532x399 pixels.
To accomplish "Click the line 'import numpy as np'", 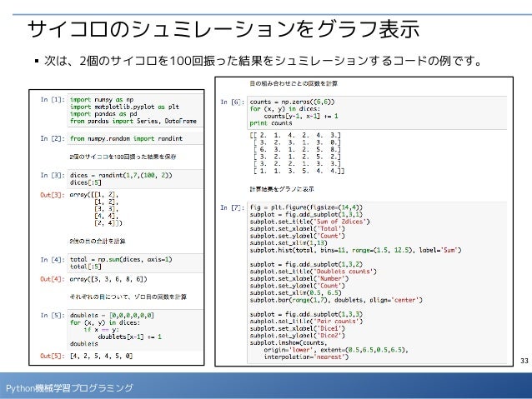I will [x=102, y=100].
